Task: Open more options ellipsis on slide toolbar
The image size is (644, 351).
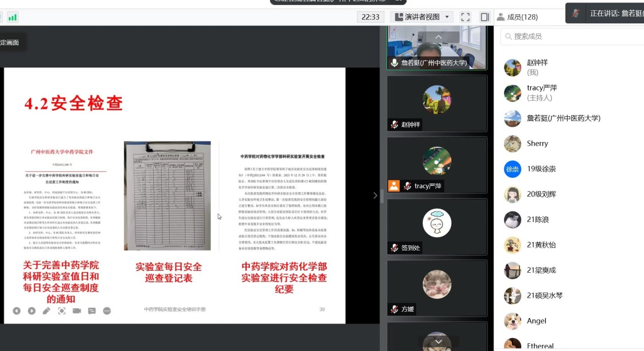Action: 107,310
